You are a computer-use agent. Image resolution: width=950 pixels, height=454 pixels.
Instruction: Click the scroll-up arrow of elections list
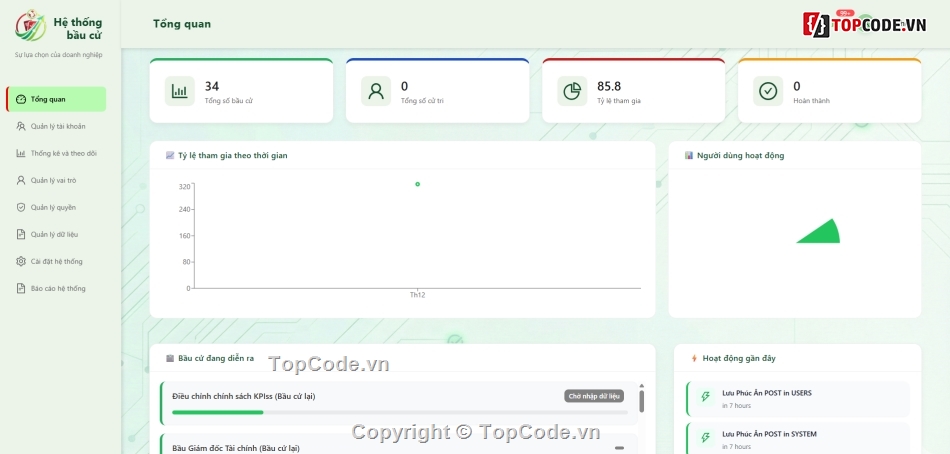[642, 386]
